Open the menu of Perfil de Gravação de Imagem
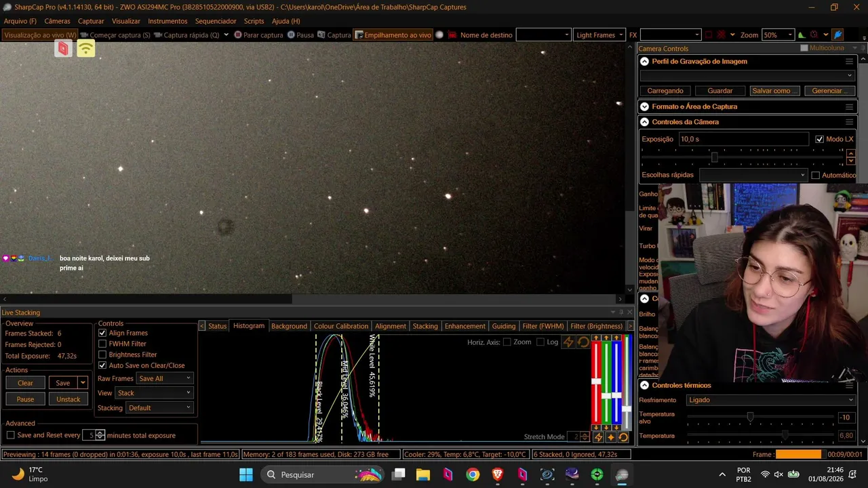868x488 pixels. [x=849, y=62]
